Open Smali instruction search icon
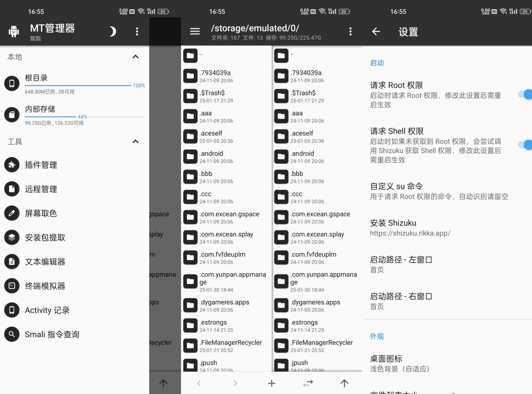The image size is (532, 394). click(12, 334)
